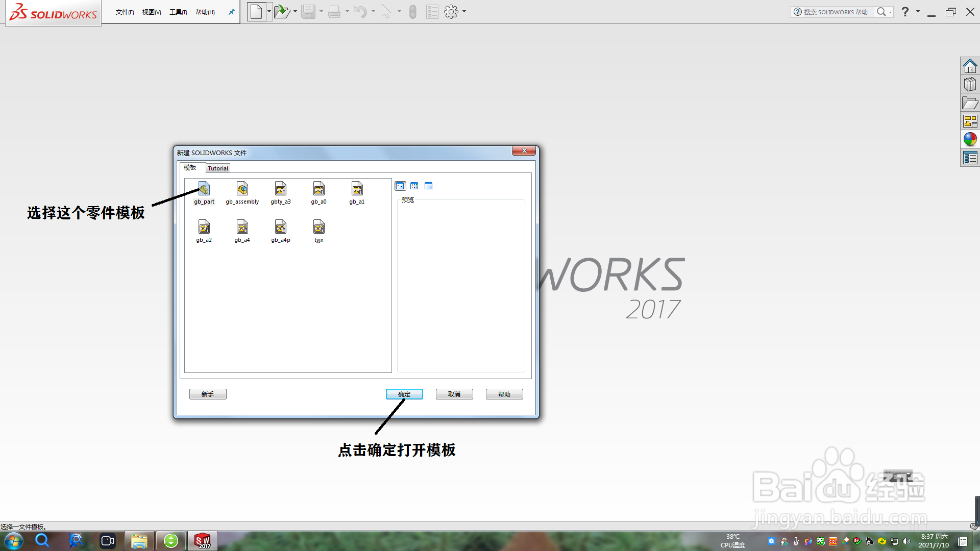Expand the Save dropdown arrow
This screenshot has width=980, height=551.
point(321,11)
